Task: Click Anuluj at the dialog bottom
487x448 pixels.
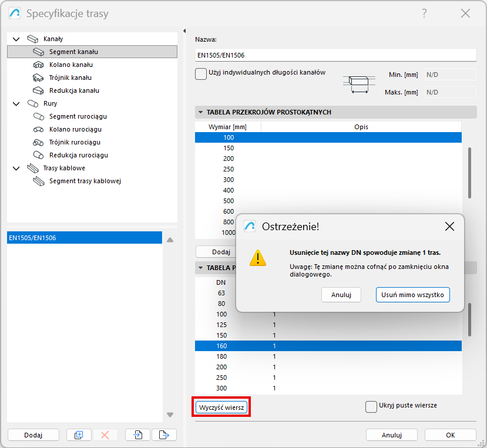Action: click(392, 435)
